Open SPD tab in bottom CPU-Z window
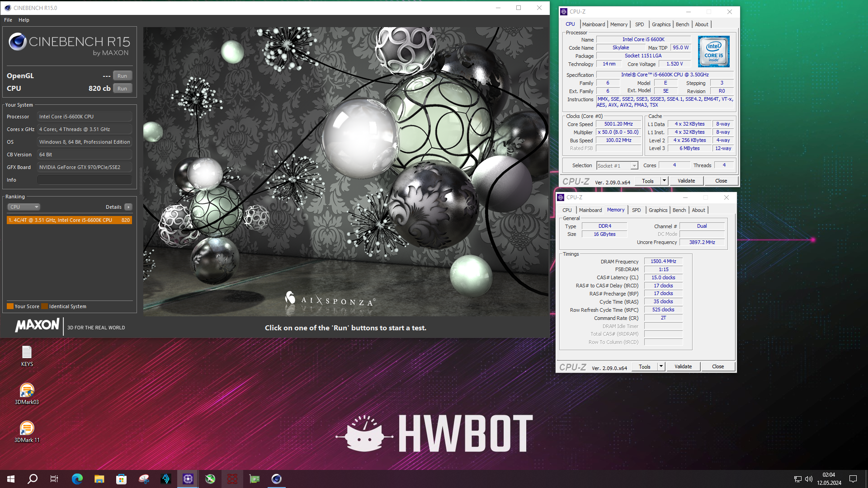The height and width of the screenshot is (488, 868). click(x=636, y=210)
